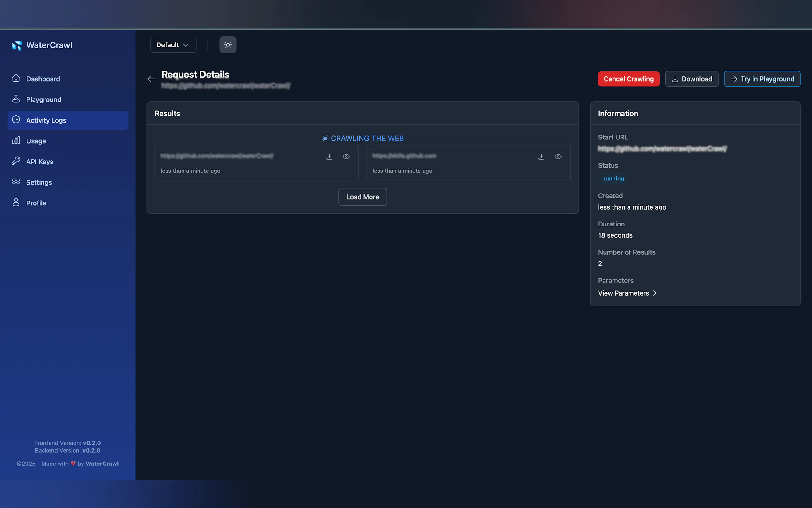
Task: Open Profile person icon page
Action: pos(16,202)
